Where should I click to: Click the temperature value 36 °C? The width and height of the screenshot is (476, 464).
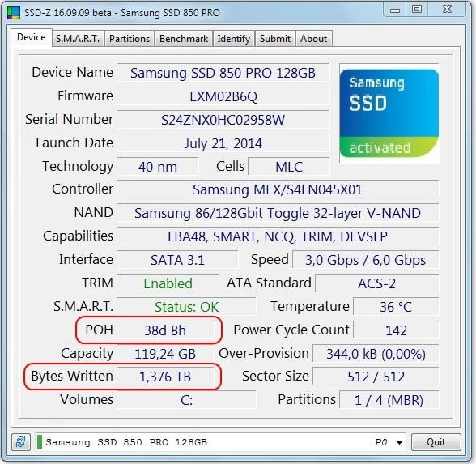tap(396, 307)
